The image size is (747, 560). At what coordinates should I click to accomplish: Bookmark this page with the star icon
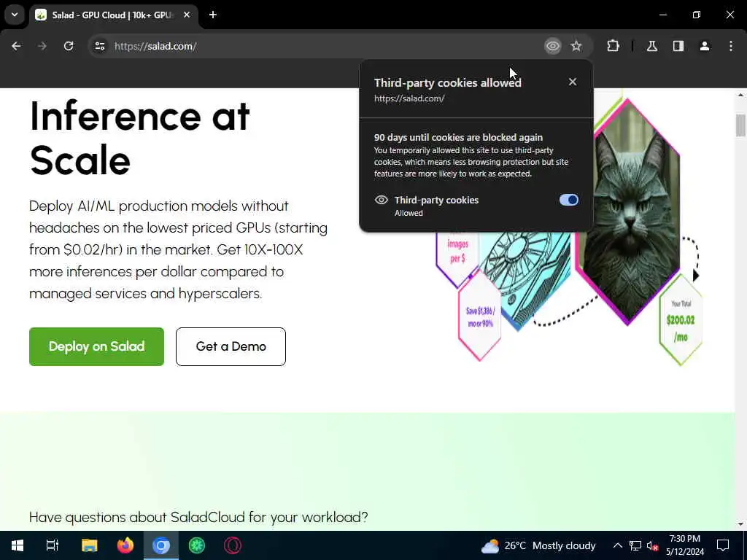point(576,46)
